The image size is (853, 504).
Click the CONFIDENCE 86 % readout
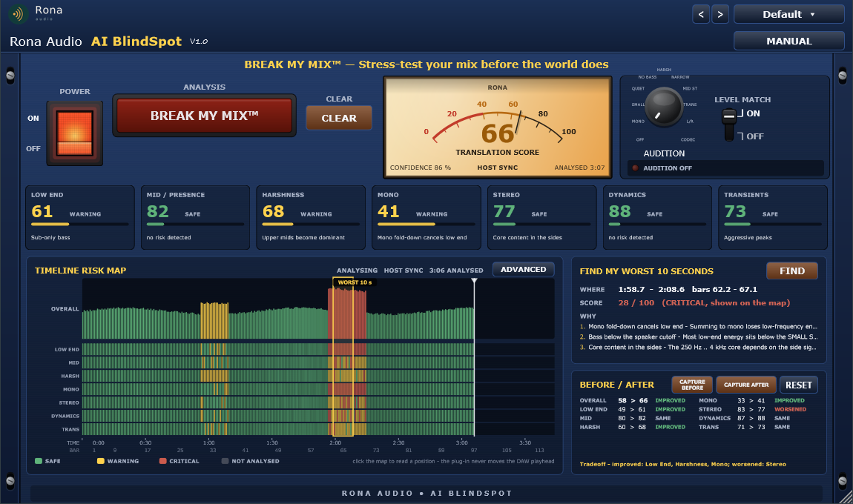coord(420,168)
